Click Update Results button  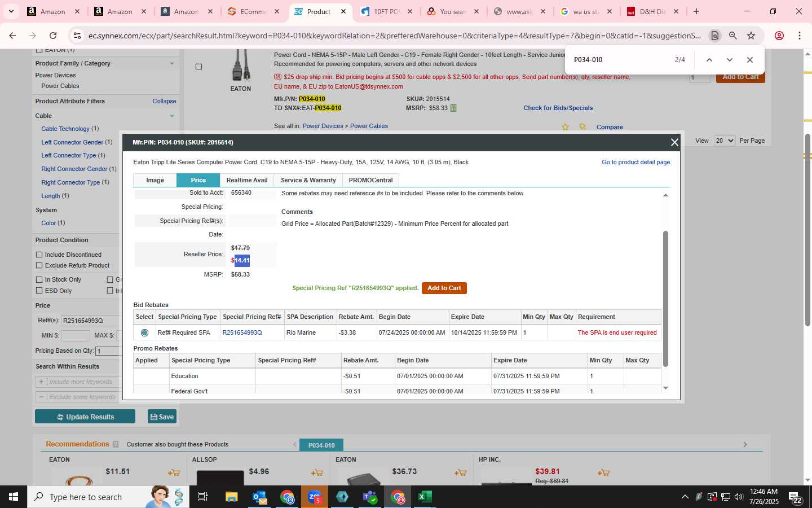tap(85, 417)
